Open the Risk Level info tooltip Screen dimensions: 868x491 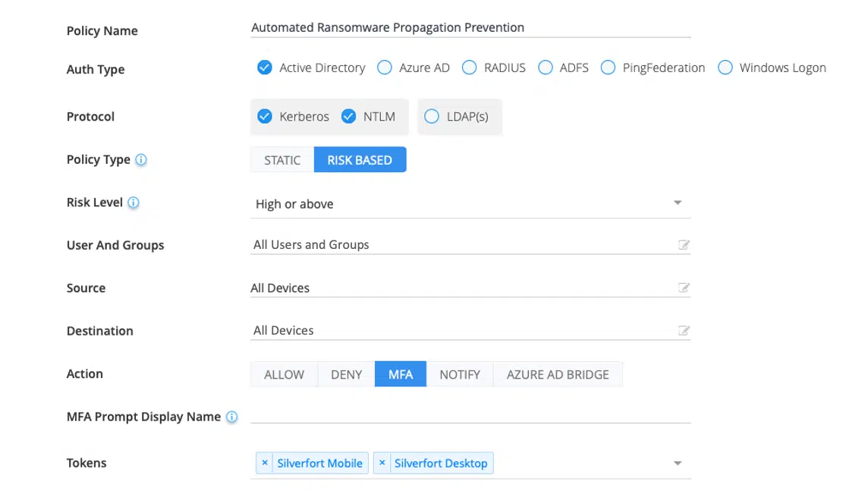[x=135, y=202]
